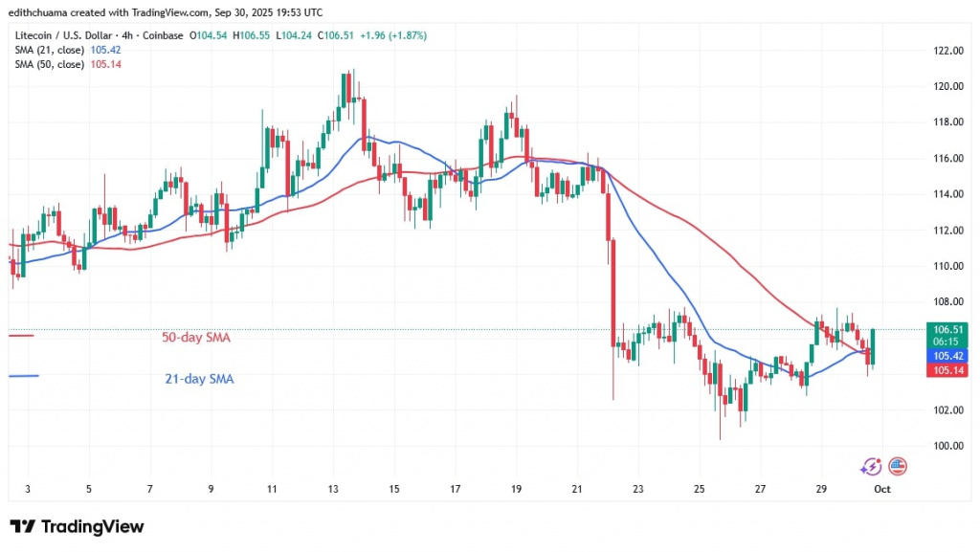The width and height of the screenshot is (980, 552).
Task: Click the Oct label on the time axis
Action: click(881, 489)
